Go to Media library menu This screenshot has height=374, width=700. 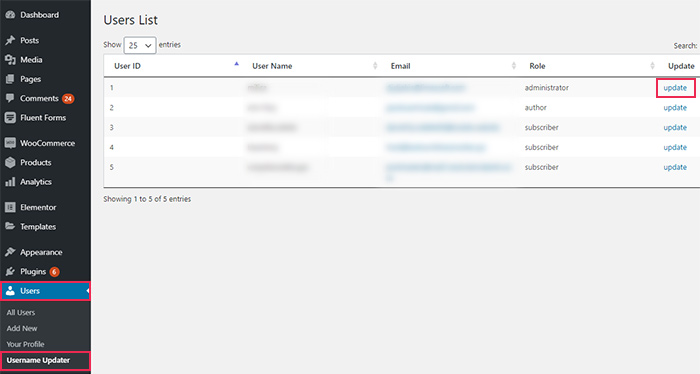31,59
